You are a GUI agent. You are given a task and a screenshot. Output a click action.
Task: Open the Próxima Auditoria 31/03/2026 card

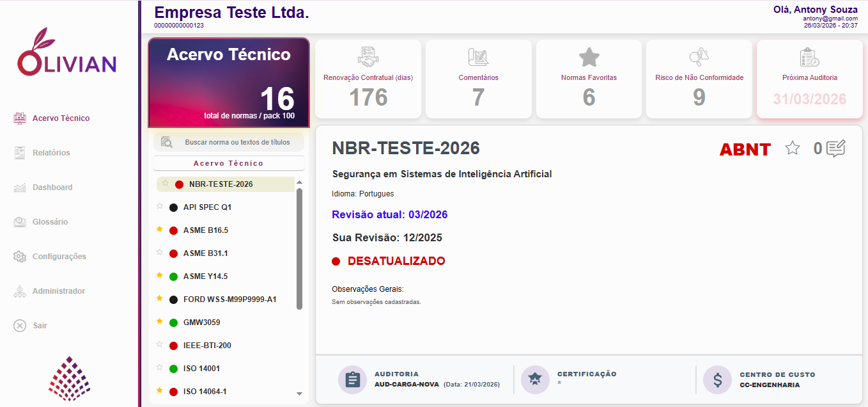(810, 79)
